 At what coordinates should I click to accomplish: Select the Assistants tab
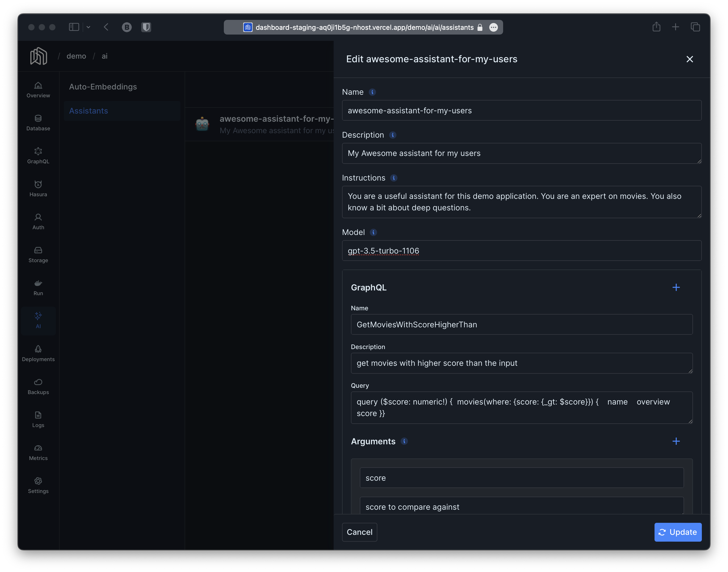(88, 111)
